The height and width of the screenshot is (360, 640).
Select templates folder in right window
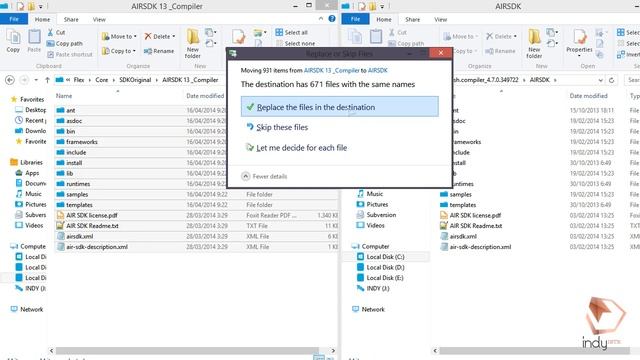463,205
